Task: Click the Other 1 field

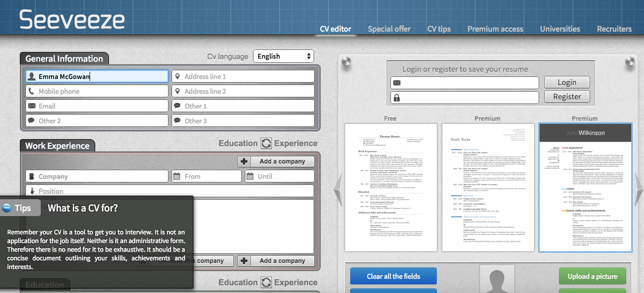Action: [243, 106]
